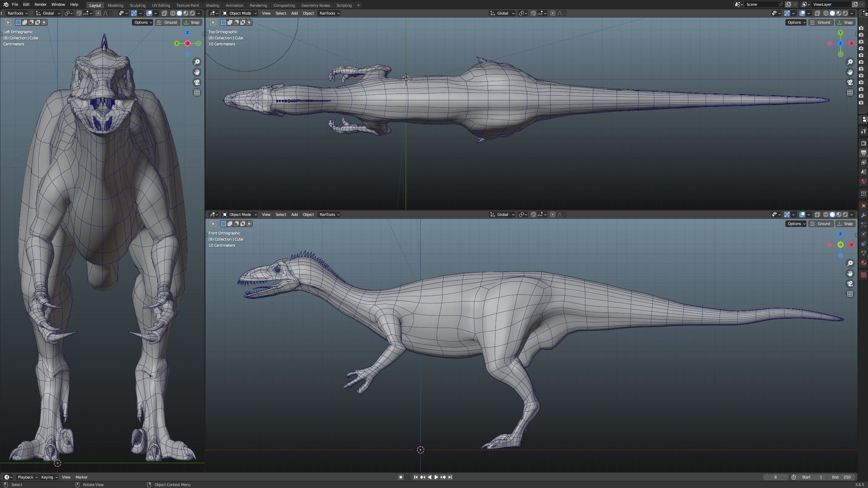Click Snap button in the Front Orthographic viewport
This screenshot has width=868, height=488.
pos(845,224)
